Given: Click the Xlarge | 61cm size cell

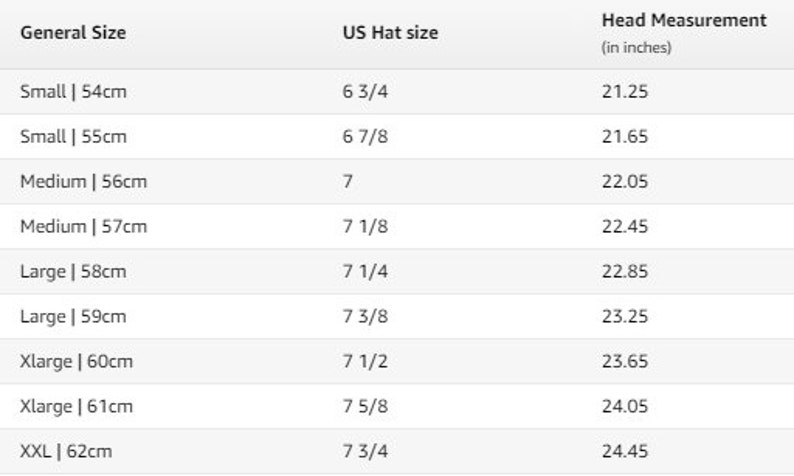Looking at the screenshot, I should point(76,407).
